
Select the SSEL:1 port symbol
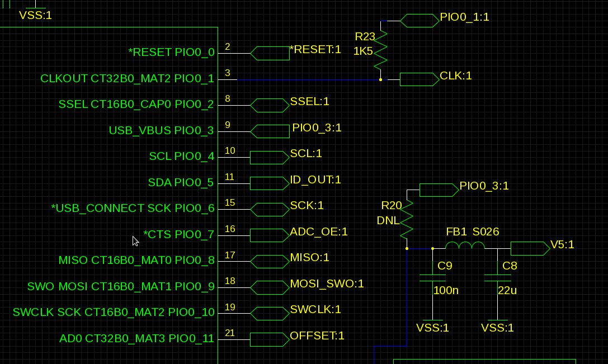[x=270, y=105]
